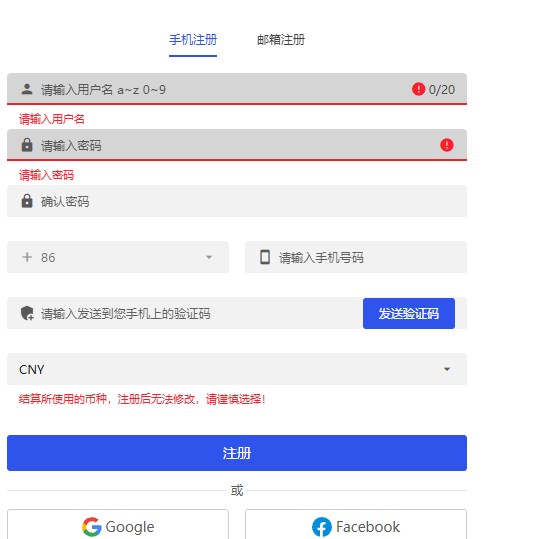Viewport: 535px width, 539px height.
Task: Expand the +86 country code dropdown arrow
Action: pyautogui.click(x=209, y=257)
